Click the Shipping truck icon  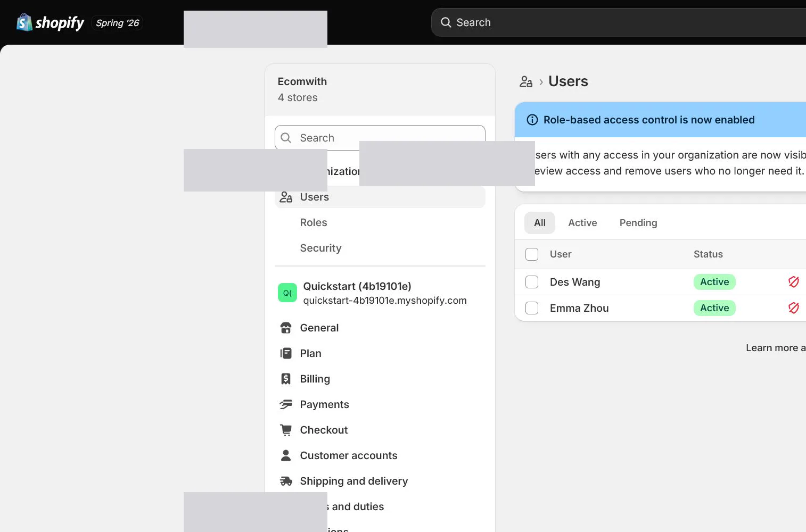[286, 481]
